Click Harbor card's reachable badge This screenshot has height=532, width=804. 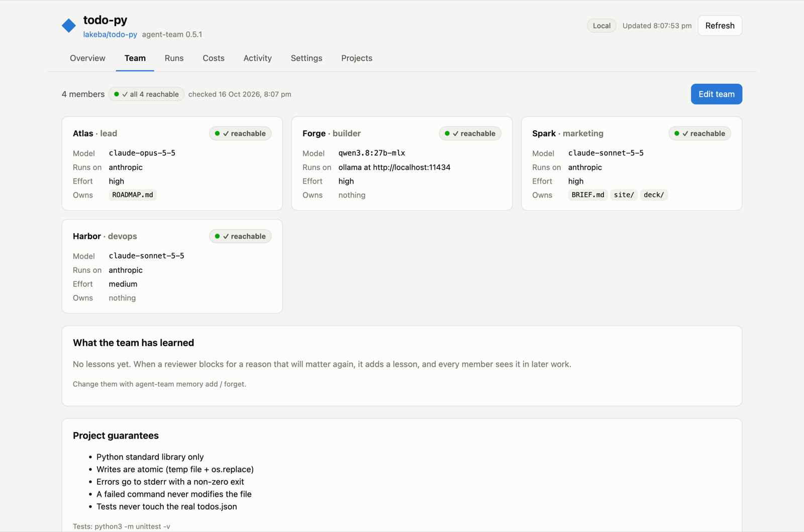point(240,237)
